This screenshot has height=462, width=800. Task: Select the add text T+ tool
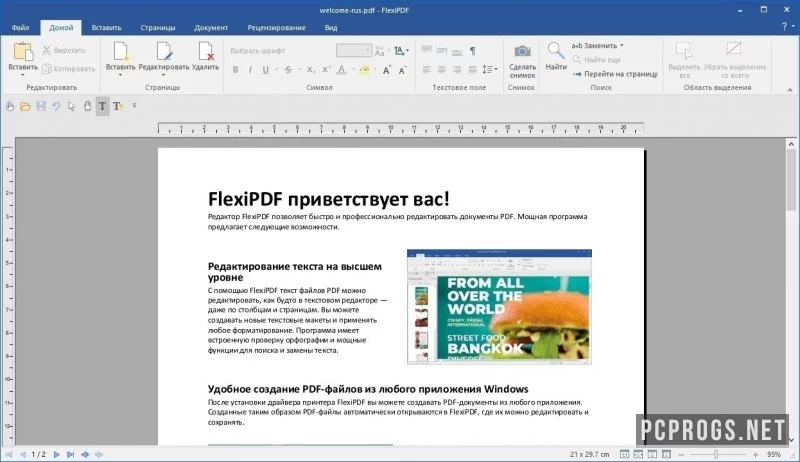point(118,106)
